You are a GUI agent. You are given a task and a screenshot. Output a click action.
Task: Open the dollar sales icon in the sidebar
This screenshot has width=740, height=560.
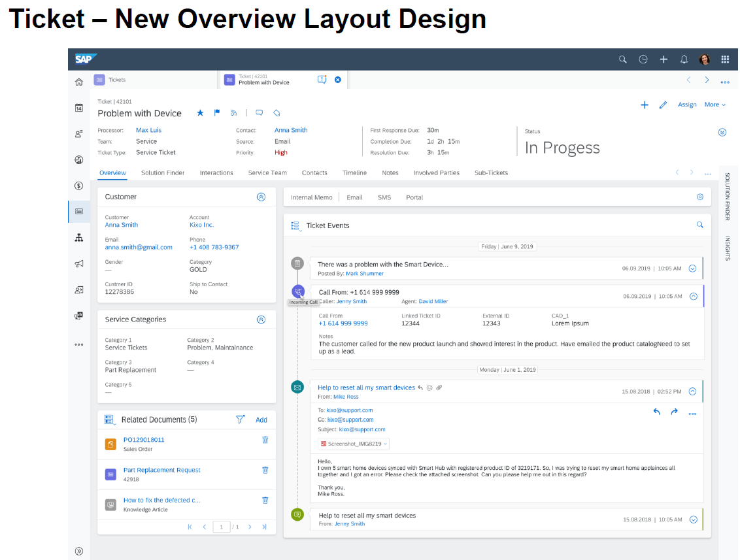coord(79,186)
